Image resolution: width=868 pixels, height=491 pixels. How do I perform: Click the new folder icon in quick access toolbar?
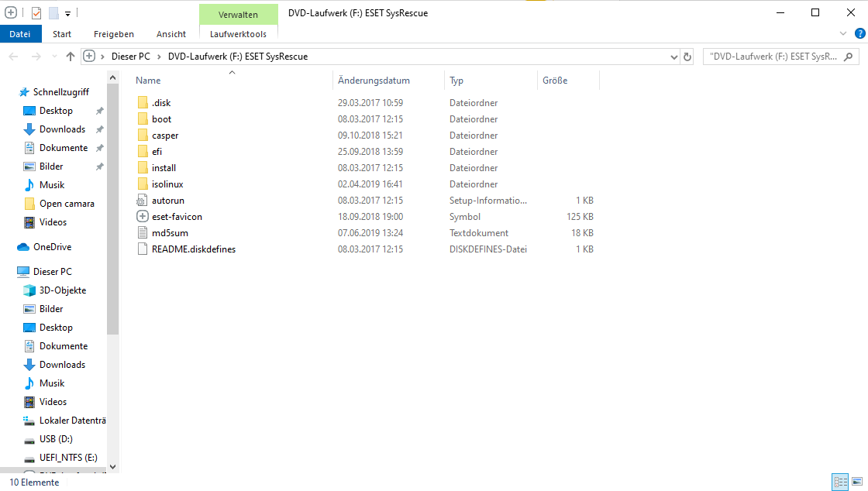53,12
